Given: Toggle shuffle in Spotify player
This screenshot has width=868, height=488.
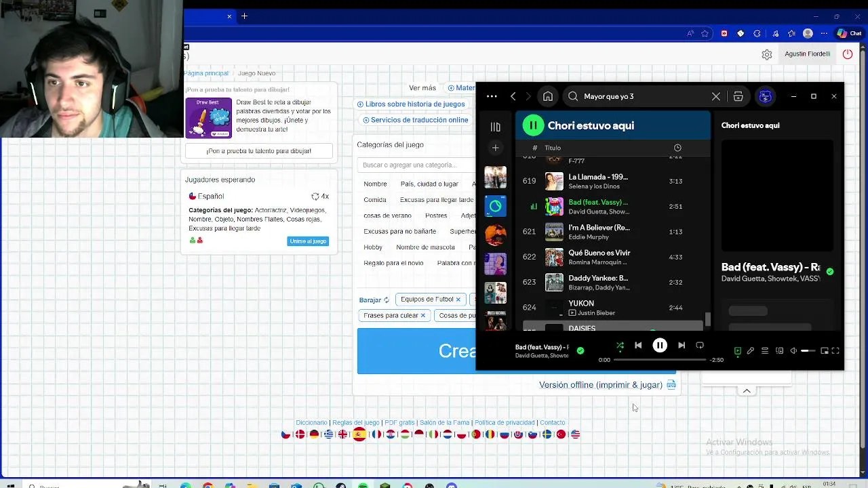Looking at the screenshot, I should [x=620, y=346].
